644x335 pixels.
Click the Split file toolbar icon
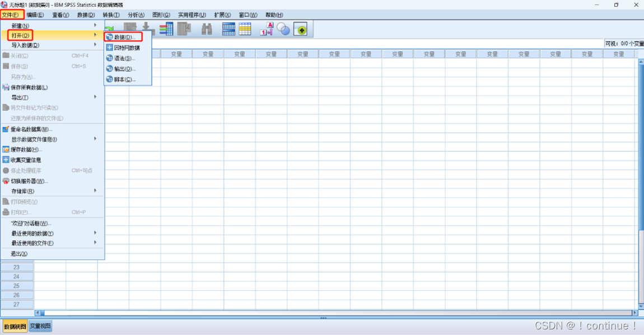[x=229, y=29]
